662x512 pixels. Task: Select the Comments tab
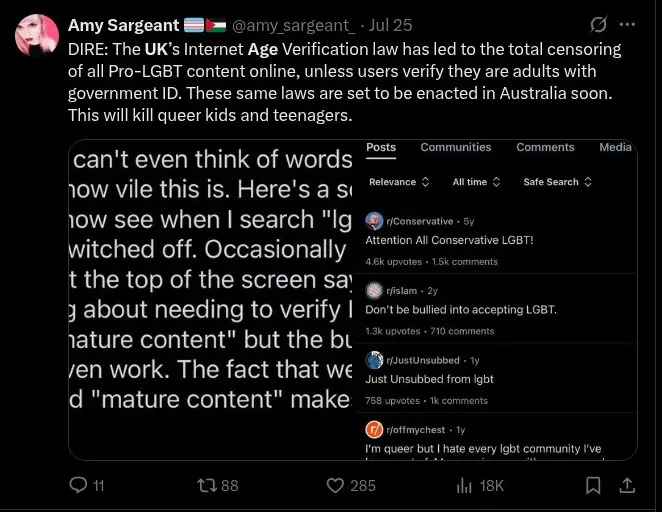coord(545,147)
